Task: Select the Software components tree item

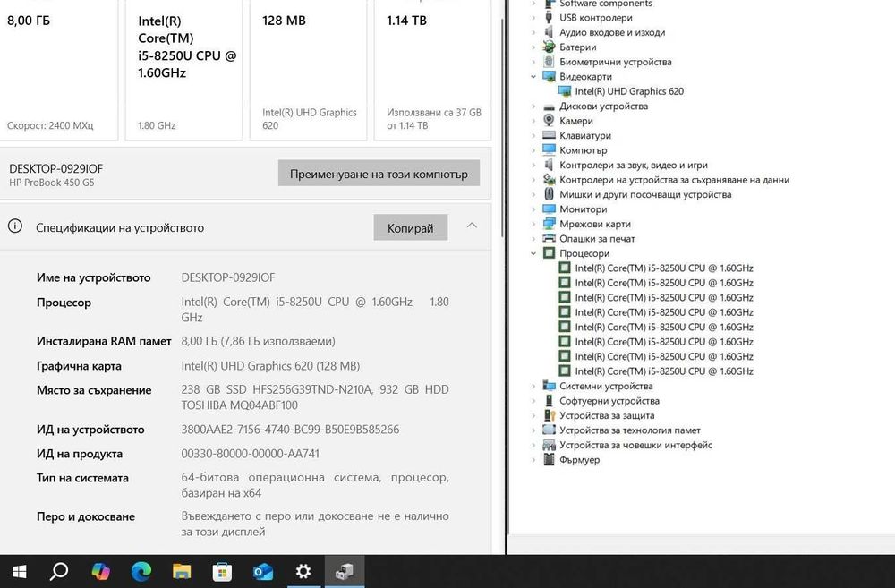Action: click(x=606, y=4)
